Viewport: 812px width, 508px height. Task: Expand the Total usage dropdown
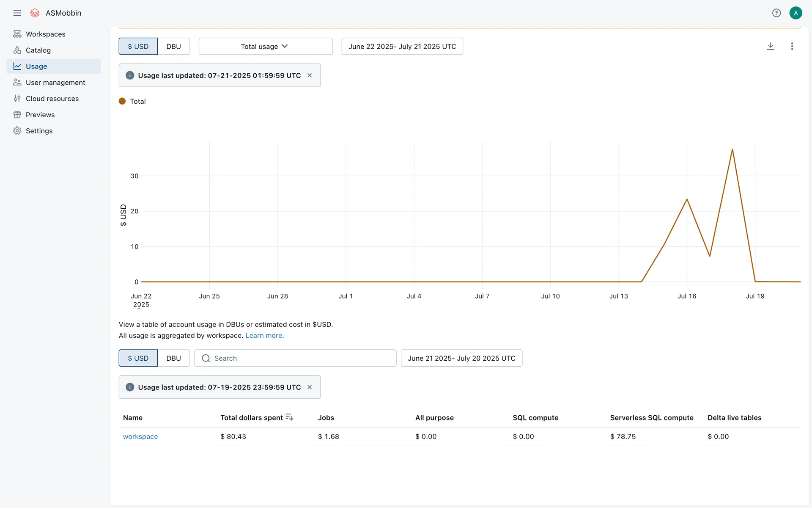point(265,46)
